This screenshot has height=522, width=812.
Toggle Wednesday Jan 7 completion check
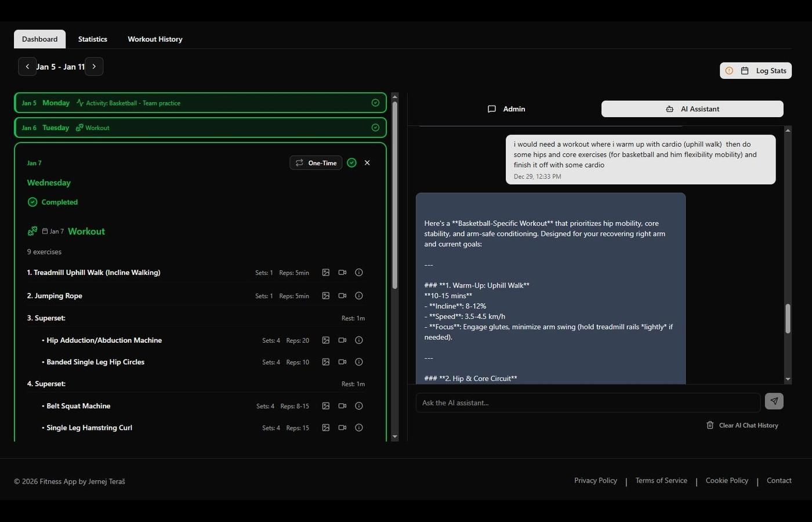pos(351,163)
